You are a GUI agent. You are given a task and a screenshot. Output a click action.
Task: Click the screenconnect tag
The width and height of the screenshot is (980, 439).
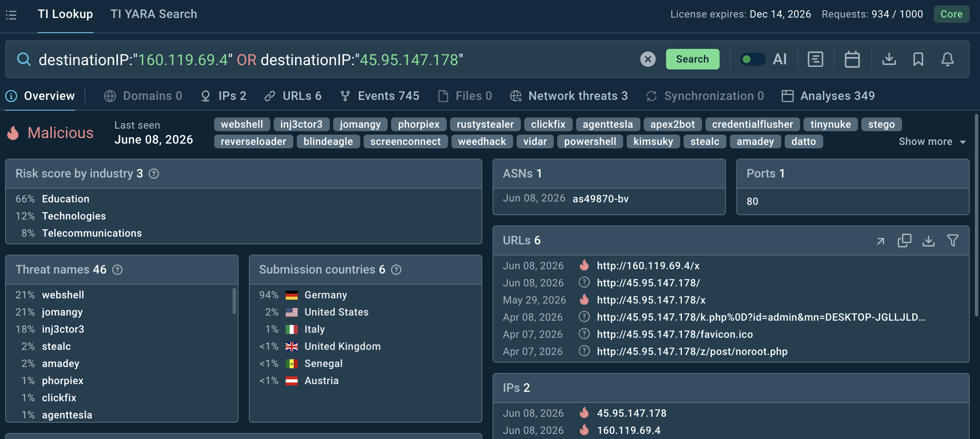point(406,141)
